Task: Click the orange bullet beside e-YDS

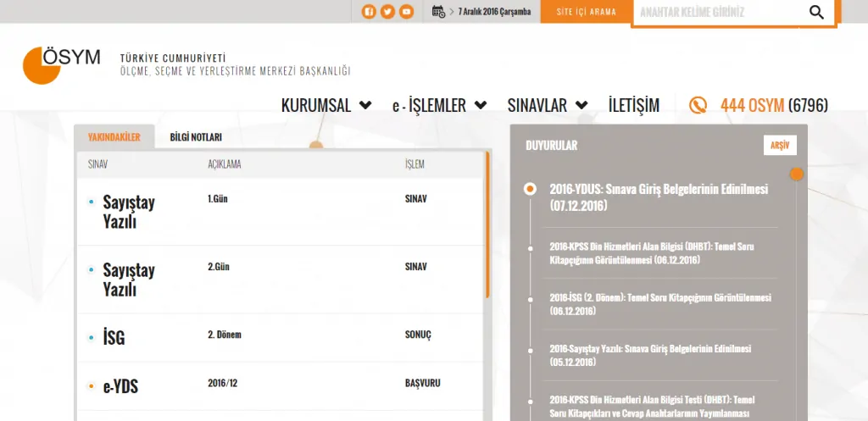Action: [x=92, y=387]
